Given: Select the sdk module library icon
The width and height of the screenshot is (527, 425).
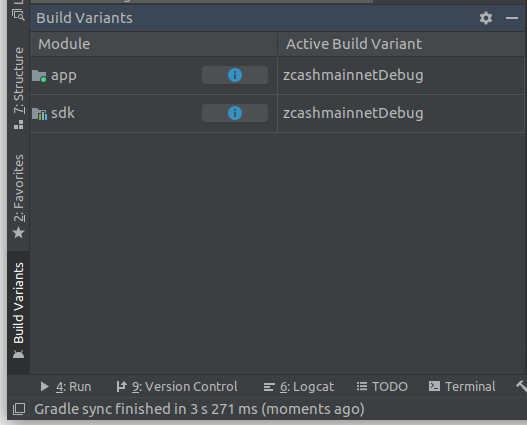Looking at the screenshot, I should (x=39, y=114).
